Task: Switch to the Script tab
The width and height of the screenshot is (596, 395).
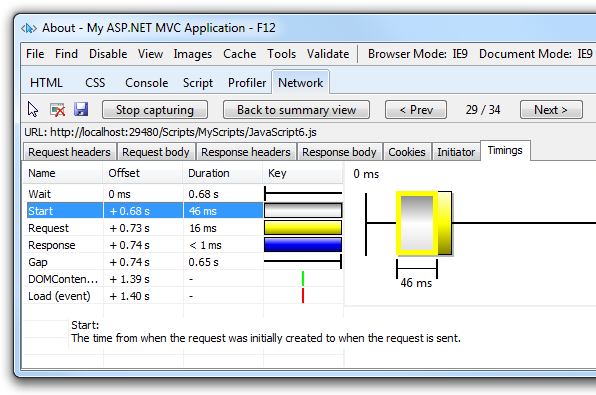Action: [x=198, y=83]
